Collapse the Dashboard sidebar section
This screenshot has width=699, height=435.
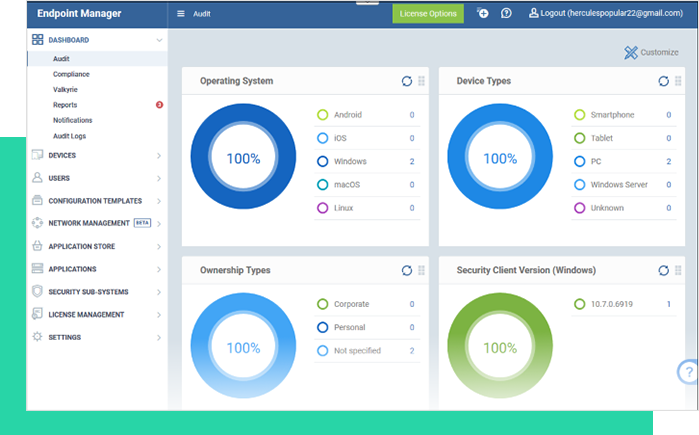[159, 40]
